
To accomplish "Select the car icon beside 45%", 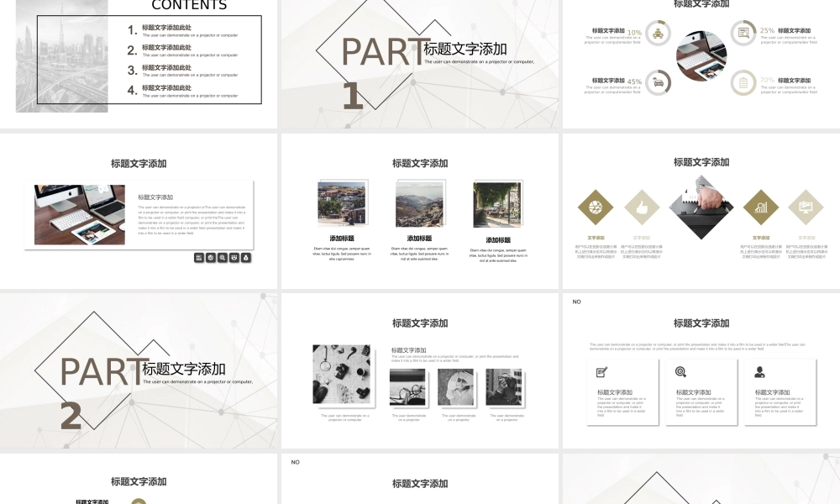I will tap(659, 81).
